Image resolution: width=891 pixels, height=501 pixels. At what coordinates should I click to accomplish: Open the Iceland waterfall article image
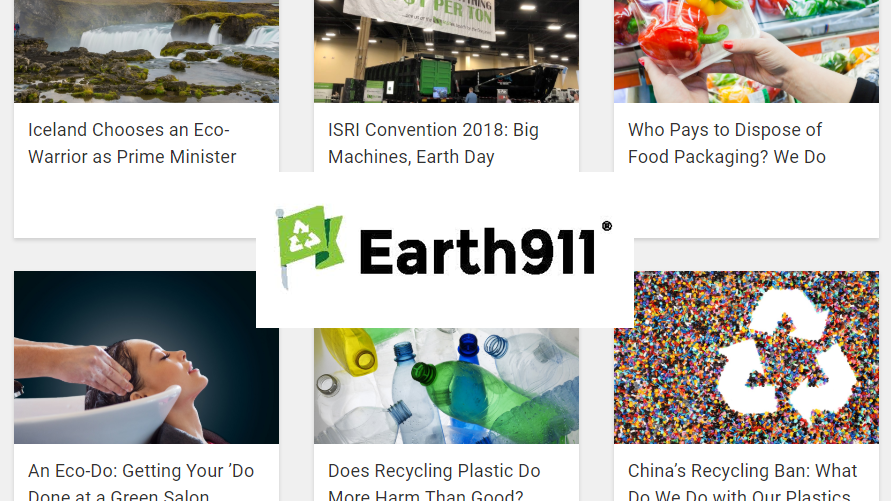pyautogui.click(x=147, y=51)
